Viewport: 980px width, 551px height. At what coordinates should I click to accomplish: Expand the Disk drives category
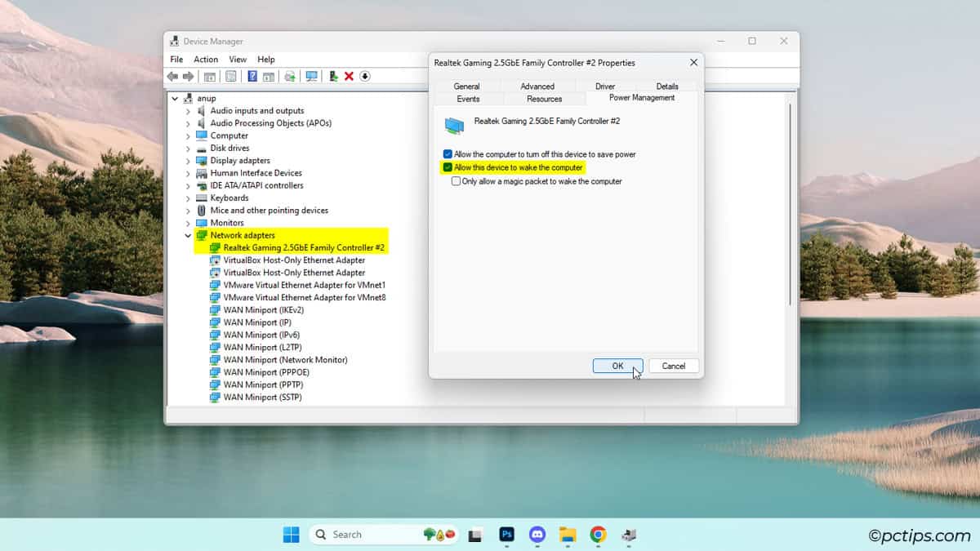(x=188, y=148)
